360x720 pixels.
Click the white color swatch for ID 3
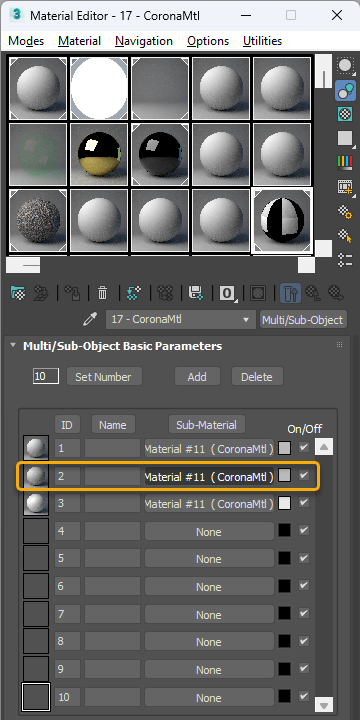285,503
